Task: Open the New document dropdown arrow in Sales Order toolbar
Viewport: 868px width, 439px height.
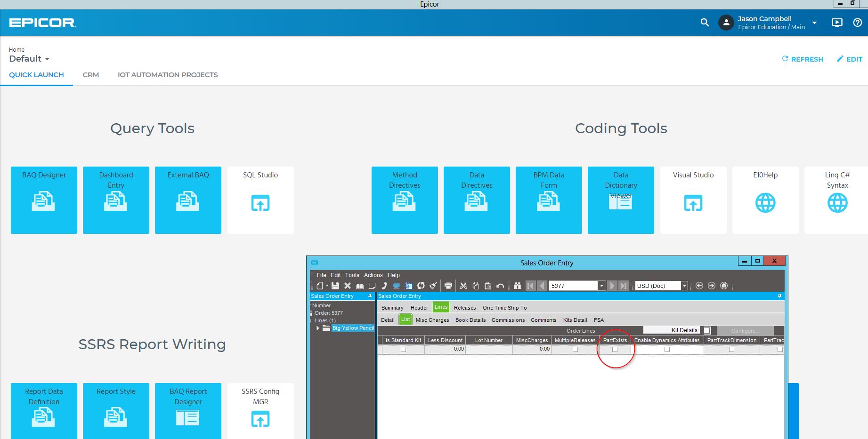Action: click(327, 286)
